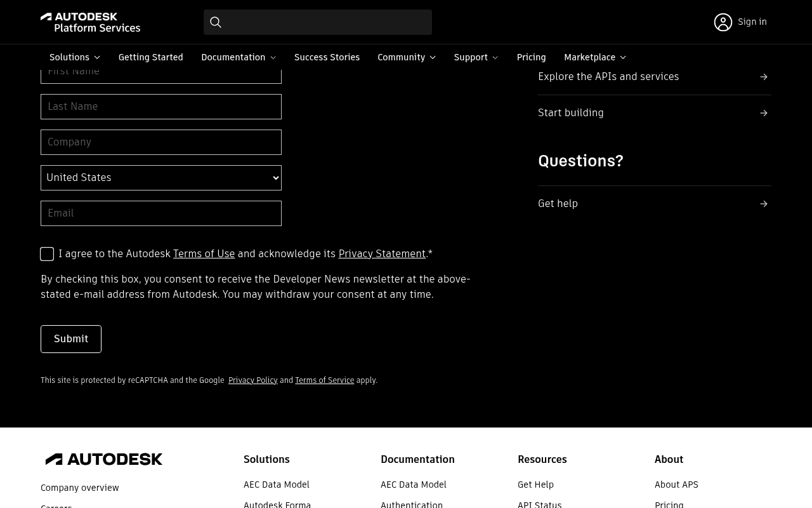Open the United States country dropdown
The image size is (812, 508).
(x=161, y=178)
